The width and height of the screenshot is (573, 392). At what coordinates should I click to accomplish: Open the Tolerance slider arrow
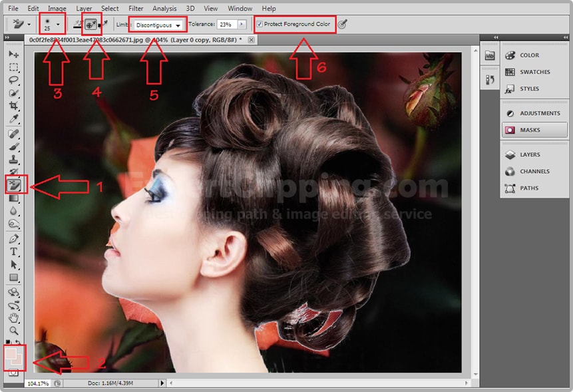242,25
